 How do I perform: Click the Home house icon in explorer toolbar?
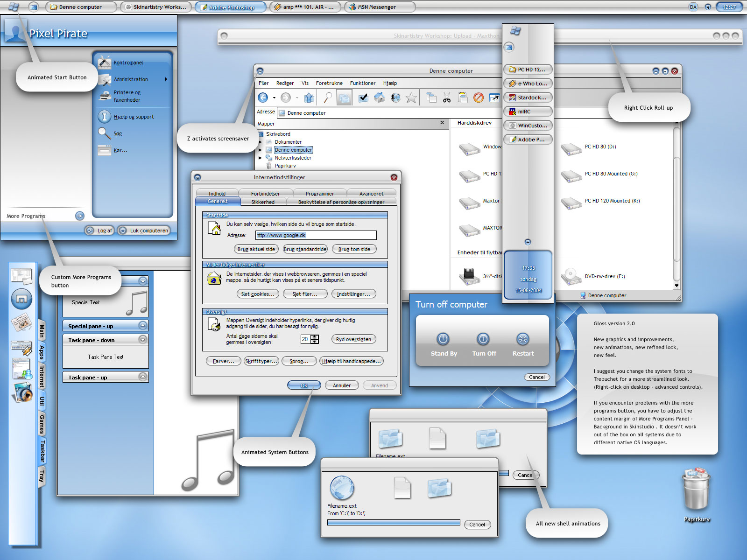[x=380, y=98]
